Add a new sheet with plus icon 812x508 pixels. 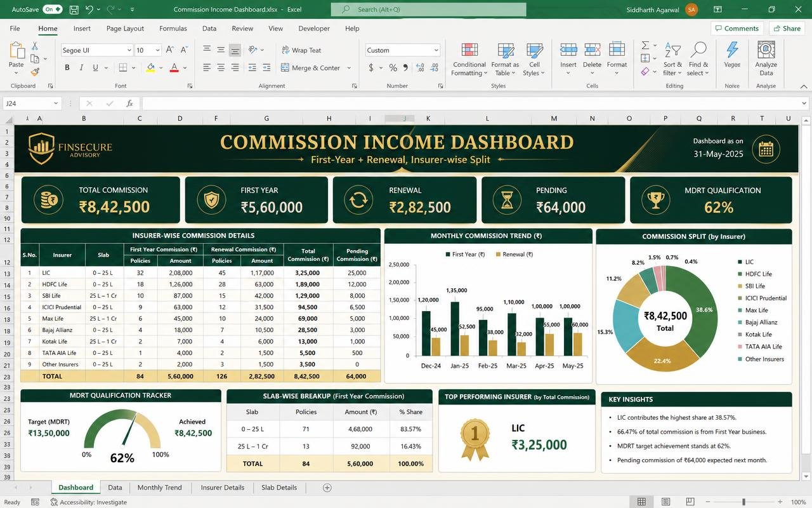[327, 488]
